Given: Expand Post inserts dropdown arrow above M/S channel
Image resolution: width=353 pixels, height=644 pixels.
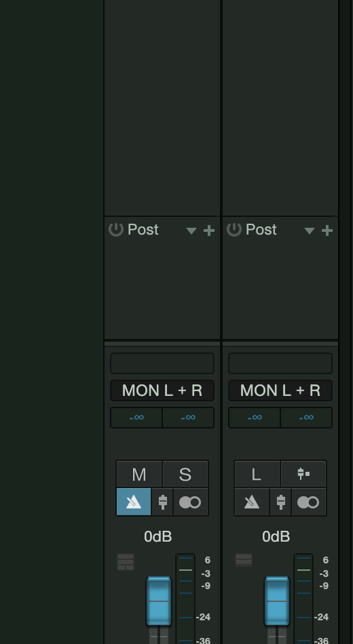Looking at the screenshot, I should coord(191,230).
